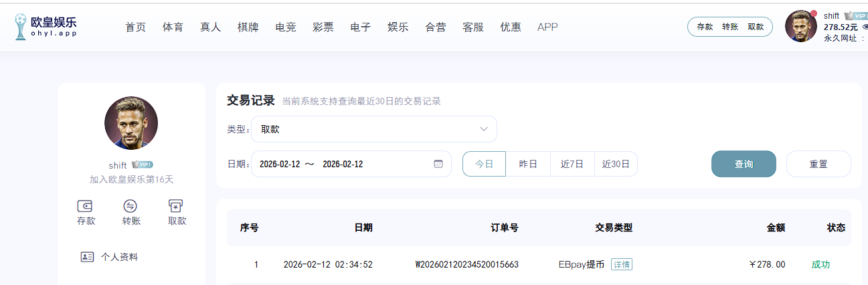This screenshot has width=868, height=285.
Task: Click the large sidebar profile picture
Action: click(131, 122)
